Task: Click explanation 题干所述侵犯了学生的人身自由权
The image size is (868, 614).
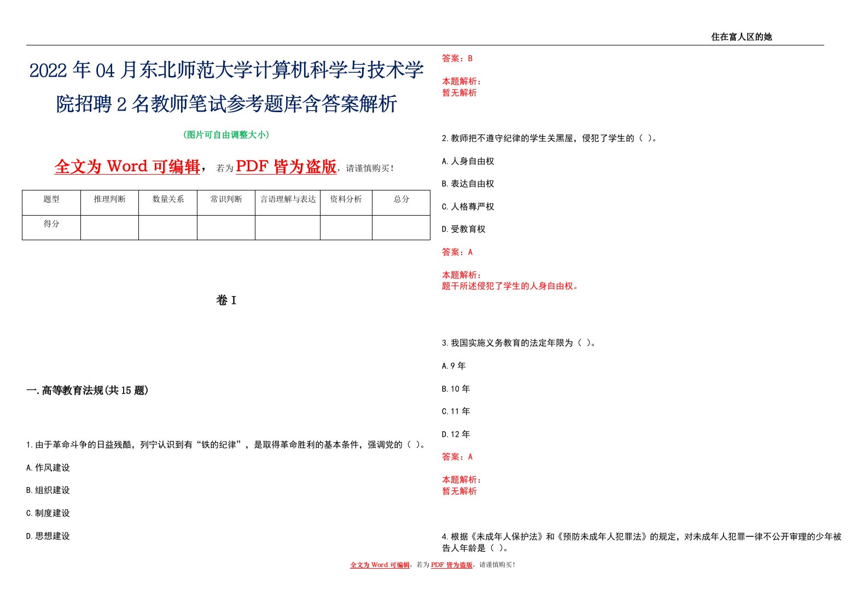Action: (x=511, y=286)
